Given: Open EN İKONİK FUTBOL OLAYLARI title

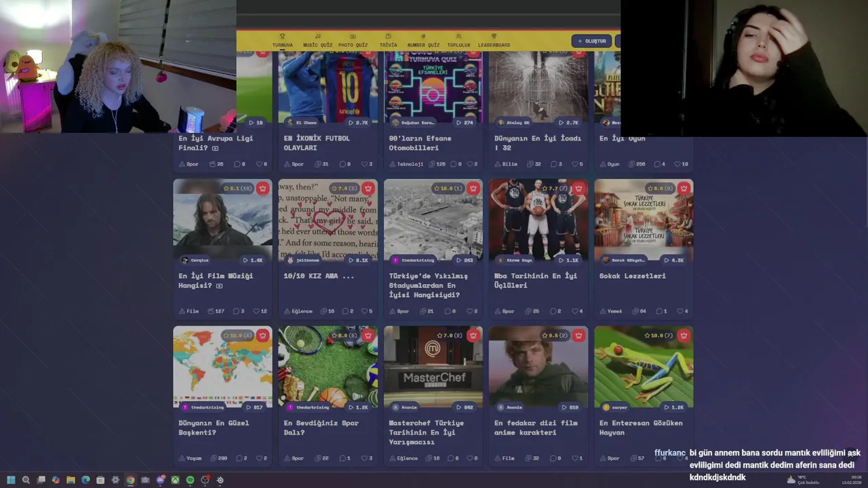Looking at the screenshot, I should coord(317,143).
